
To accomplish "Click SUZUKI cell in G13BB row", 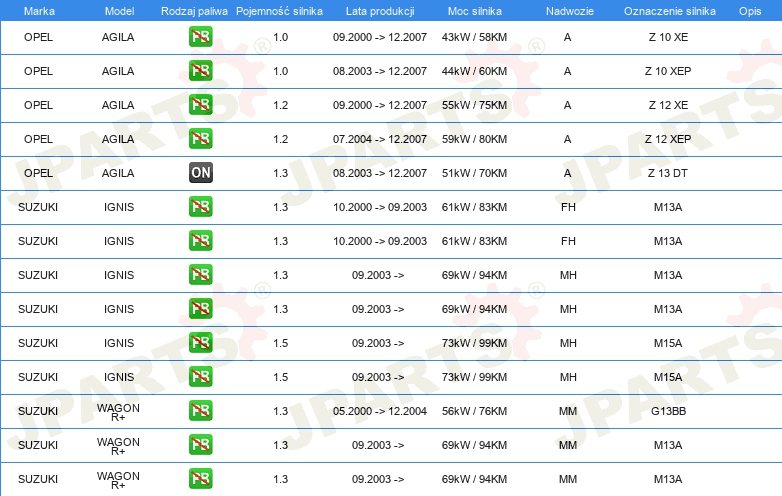I will [38, 411].
